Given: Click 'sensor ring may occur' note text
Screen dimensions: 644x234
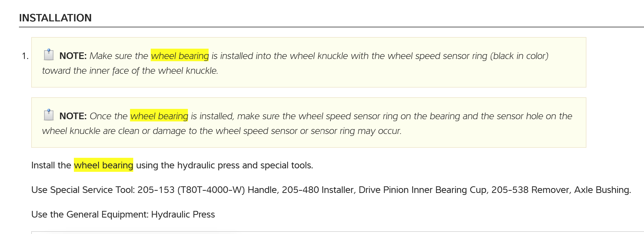Looking at the screenshot, I should tap(356, 131).
